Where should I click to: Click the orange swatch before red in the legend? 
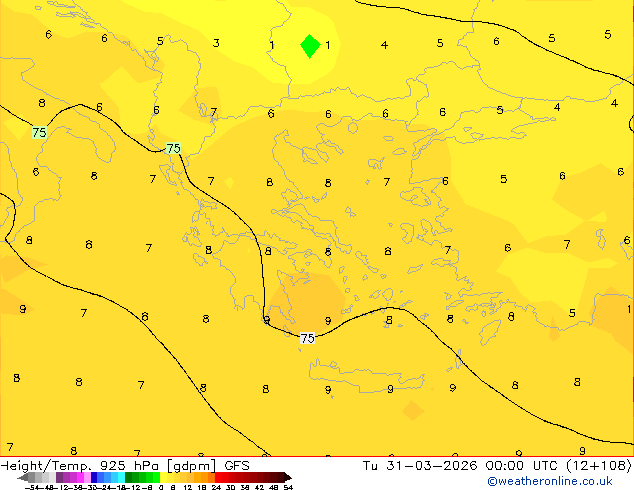click(x=211, y=477)
